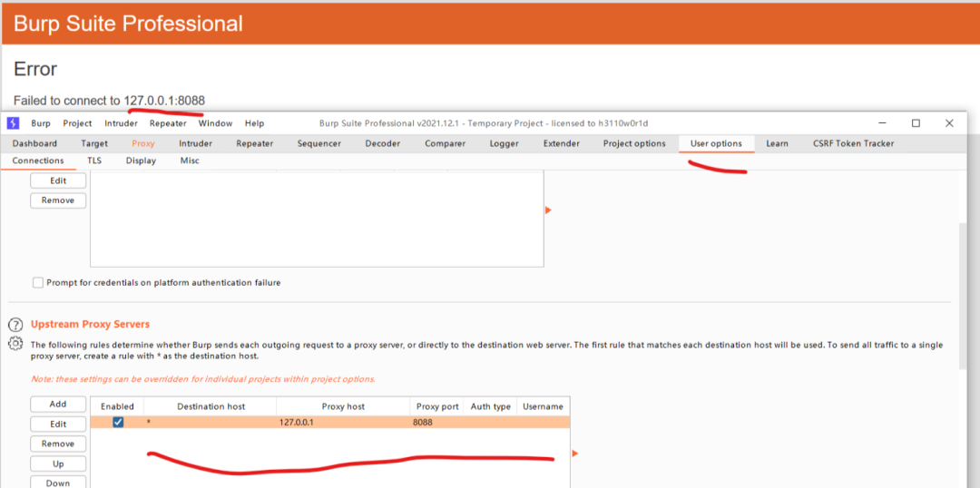This screenshot has width=980, height=488.
Task: Minimize the Burp Suite window
Action: pos(882,123)
